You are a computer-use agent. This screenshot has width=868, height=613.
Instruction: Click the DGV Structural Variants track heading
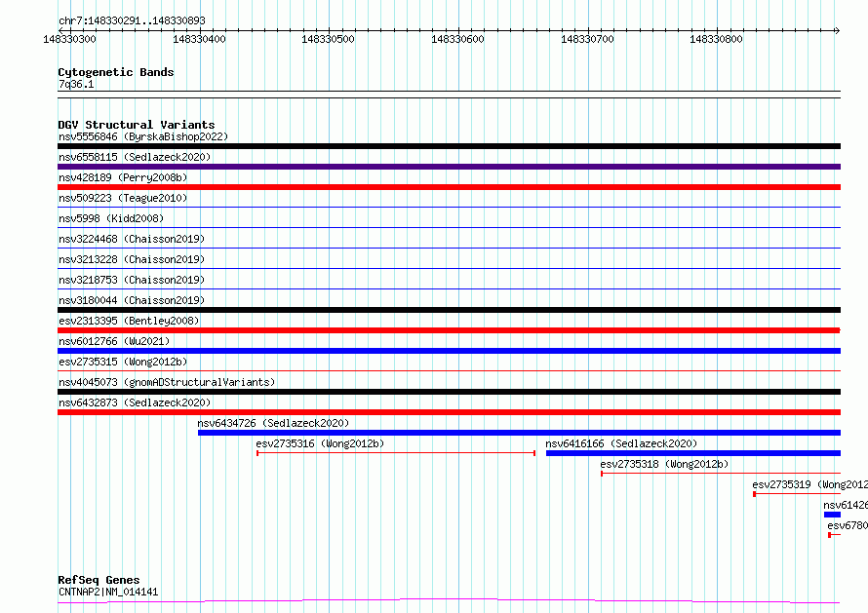tap(136, 125)
